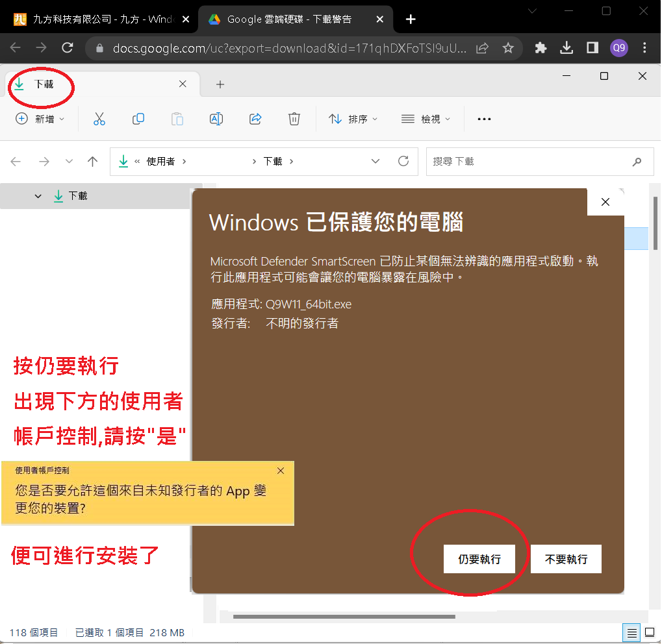Share this page from Chrome address bar
Image resolution: width=662 pixels, height=644 pixels.
pyautogui.click(x=483, y=48)
